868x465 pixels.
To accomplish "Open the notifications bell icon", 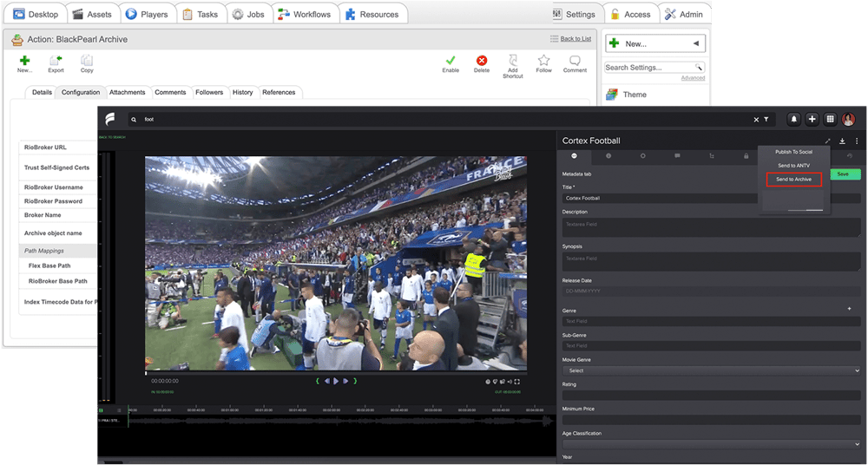I will [x=794, y=119].
